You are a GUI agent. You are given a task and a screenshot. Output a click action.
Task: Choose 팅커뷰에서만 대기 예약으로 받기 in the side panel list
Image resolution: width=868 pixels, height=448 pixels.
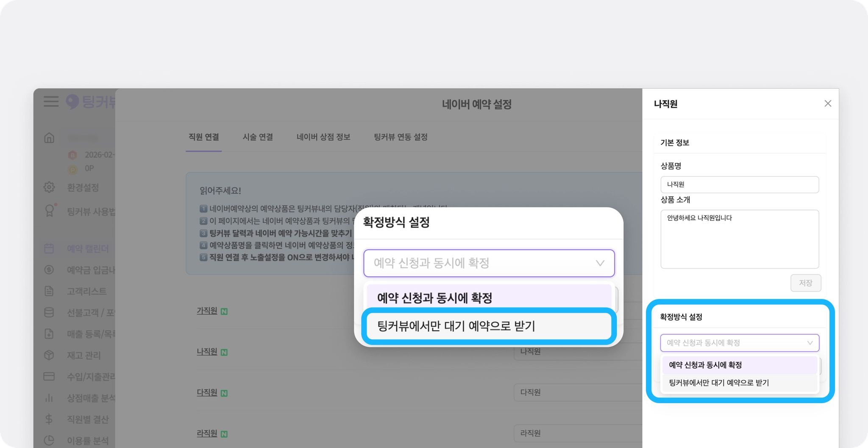740,383
